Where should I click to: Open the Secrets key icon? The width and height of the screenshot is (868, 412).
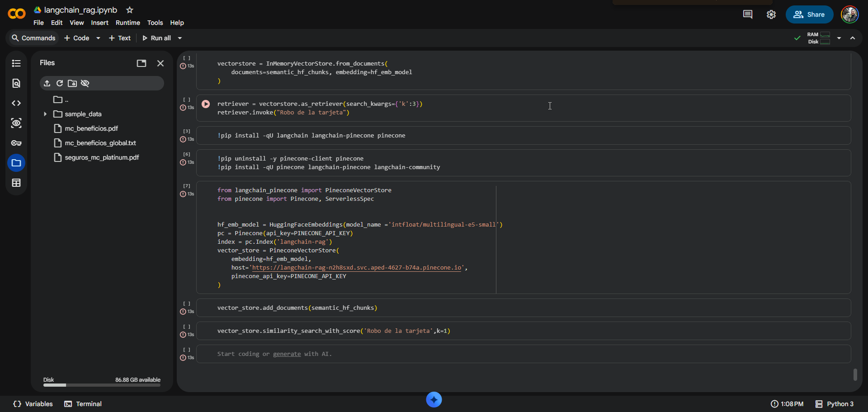pos(16,143)
